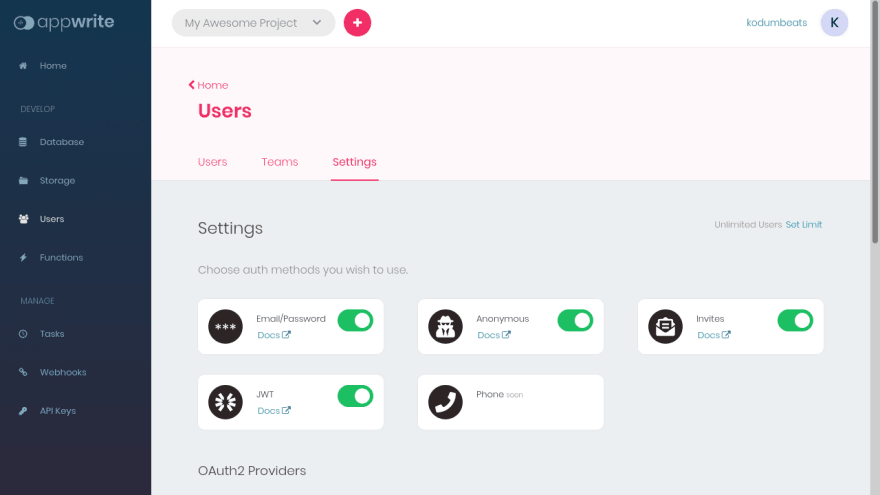
Task: Toggle the JWT auth method
Action: pos(355,396)
